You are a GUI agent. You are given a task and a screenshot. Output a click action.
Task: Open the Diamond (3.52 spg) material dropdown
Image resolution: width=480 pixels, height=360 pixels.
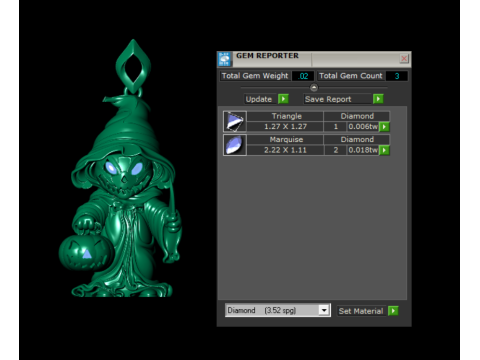(324, 310)
